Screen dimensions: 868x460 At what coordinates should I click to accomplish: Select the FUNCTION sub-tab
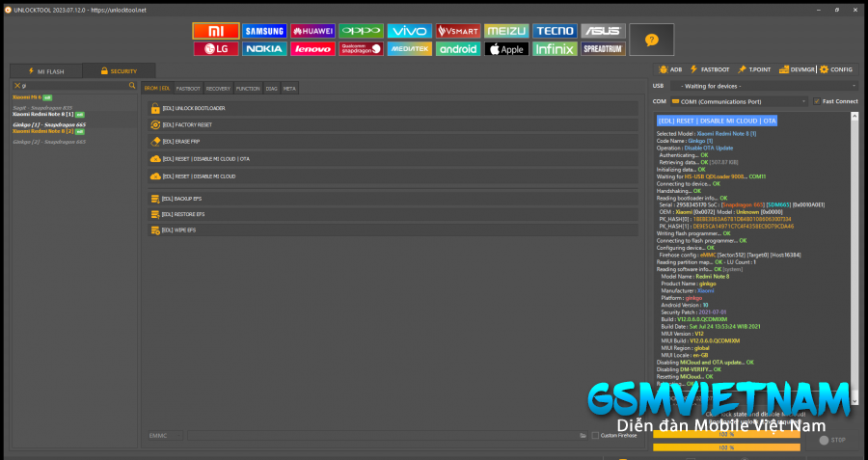248,89
